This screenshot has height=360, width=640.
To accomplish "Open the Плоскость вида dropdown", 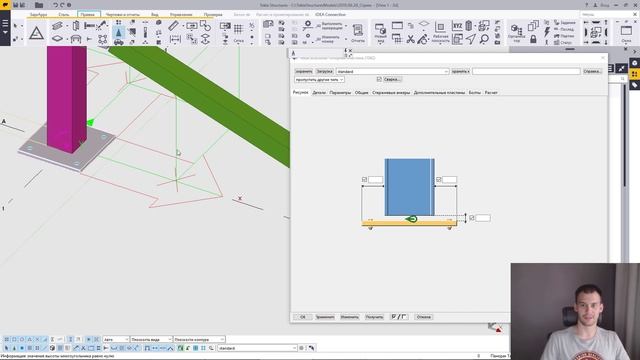I will 151,339.
